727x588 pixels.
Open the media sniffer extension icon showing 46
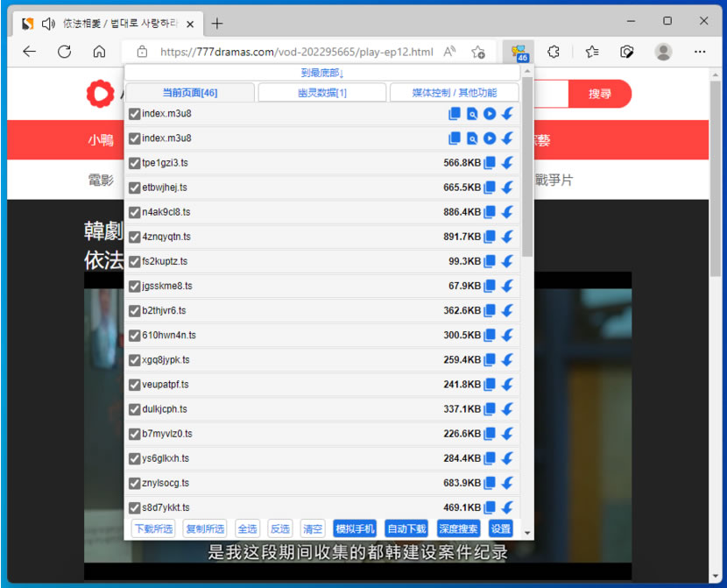pos(519,52)
